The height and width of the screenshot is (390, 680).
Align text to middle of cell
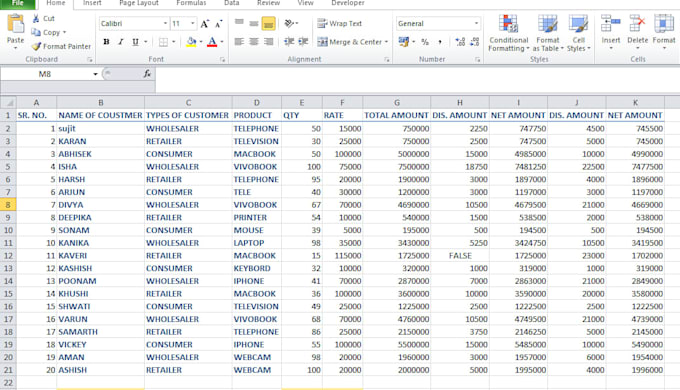tap(254, 23)
